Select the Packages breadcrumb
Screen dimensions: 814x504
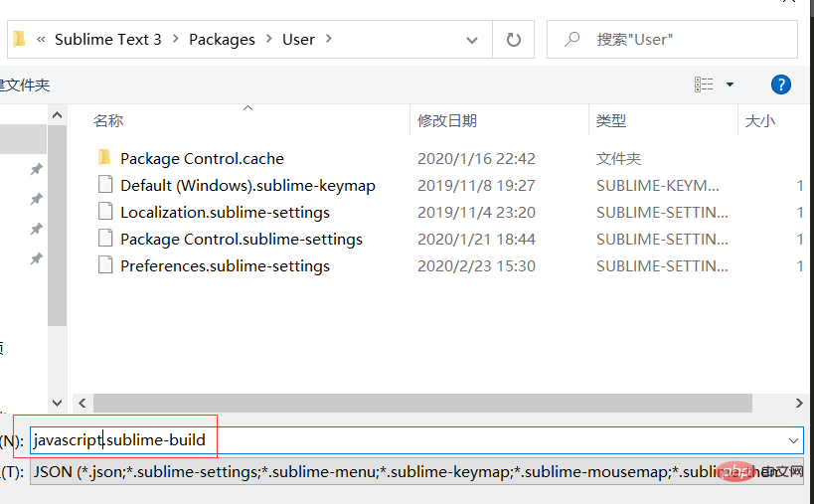tap(222, 40)
